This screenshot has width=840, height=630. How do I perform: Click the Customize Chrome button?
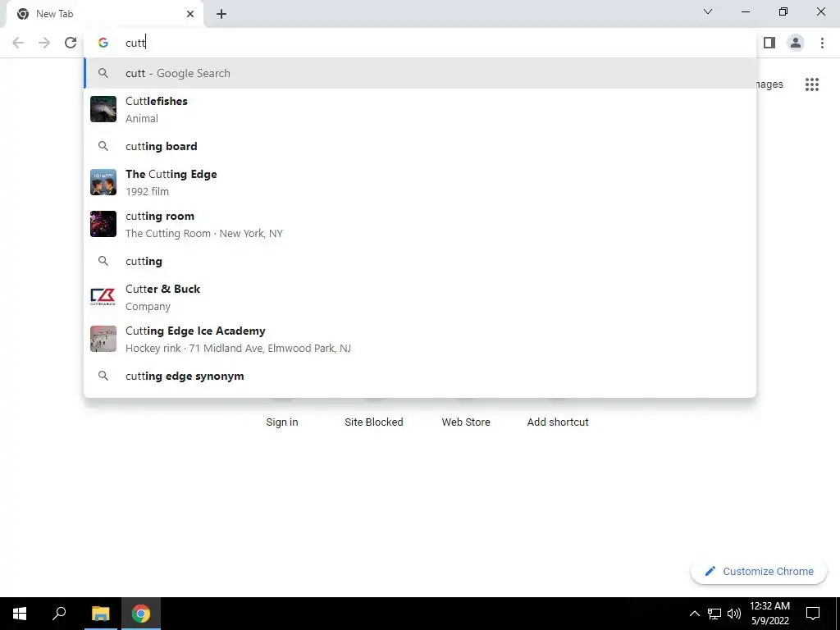tap(759, 571)
